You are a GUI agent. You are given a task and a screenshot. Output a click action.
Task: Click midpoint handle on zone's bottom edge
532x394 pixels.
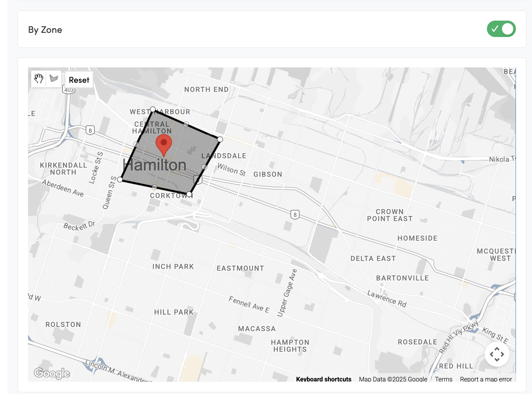pos(154,187)
